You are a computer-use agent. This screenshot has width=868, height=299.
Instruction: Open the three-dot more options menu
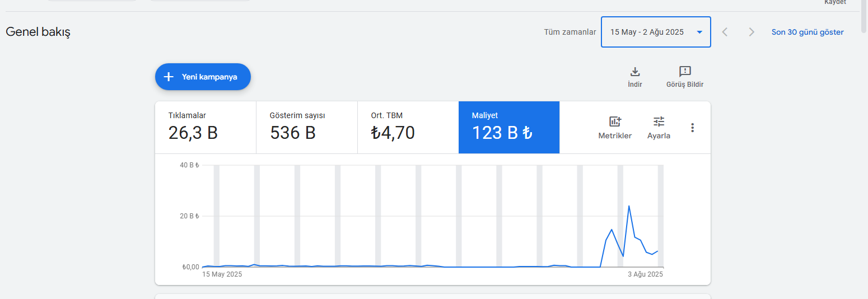click(693, 128)
